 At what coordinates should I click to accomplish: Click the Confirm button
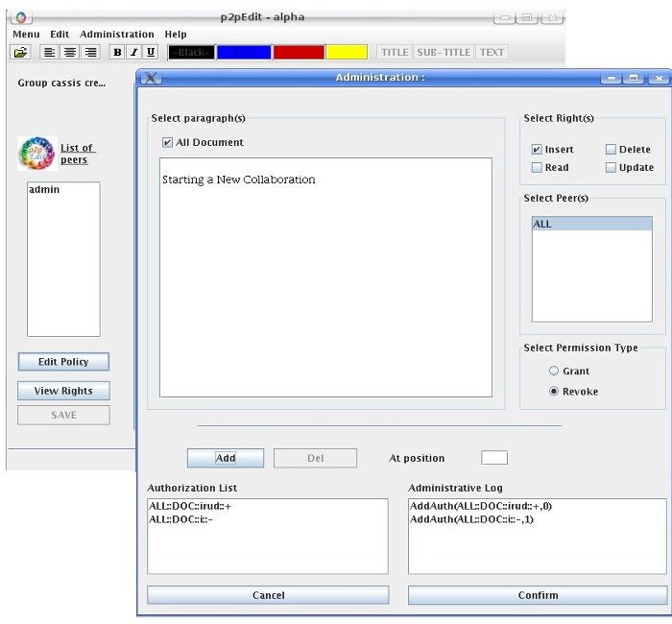(x=537, y=595)
